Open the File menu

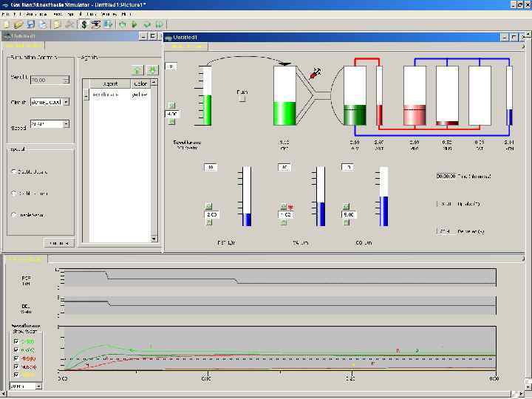tap(7, 14)
